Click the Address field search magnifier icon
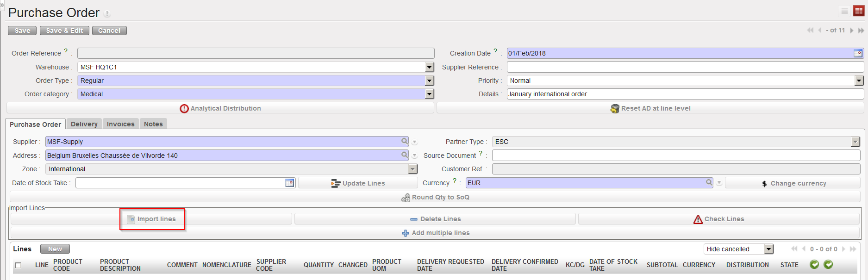 405,155
